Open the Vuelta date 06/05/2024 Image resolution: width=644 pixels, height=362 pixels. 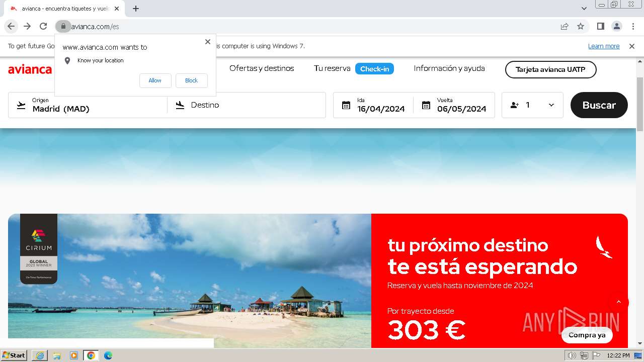point(461,109)
